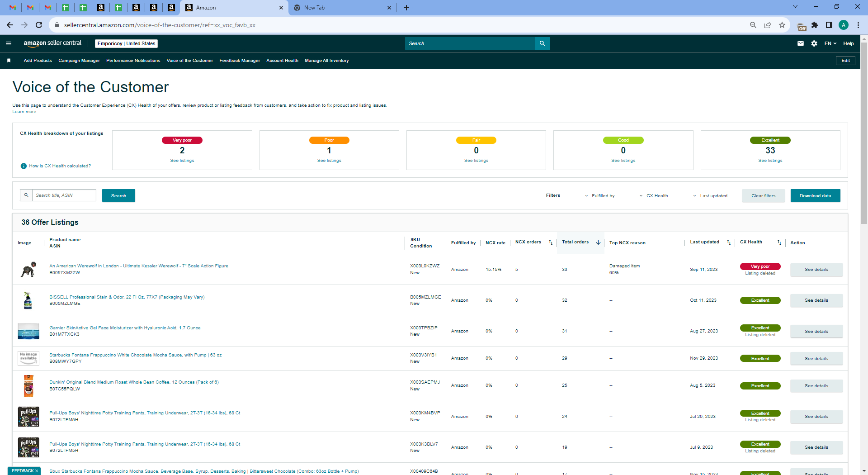See listings under Very poor
Image resolution: width=868 pixels, height=475 pixels.
tap(182, 161)
